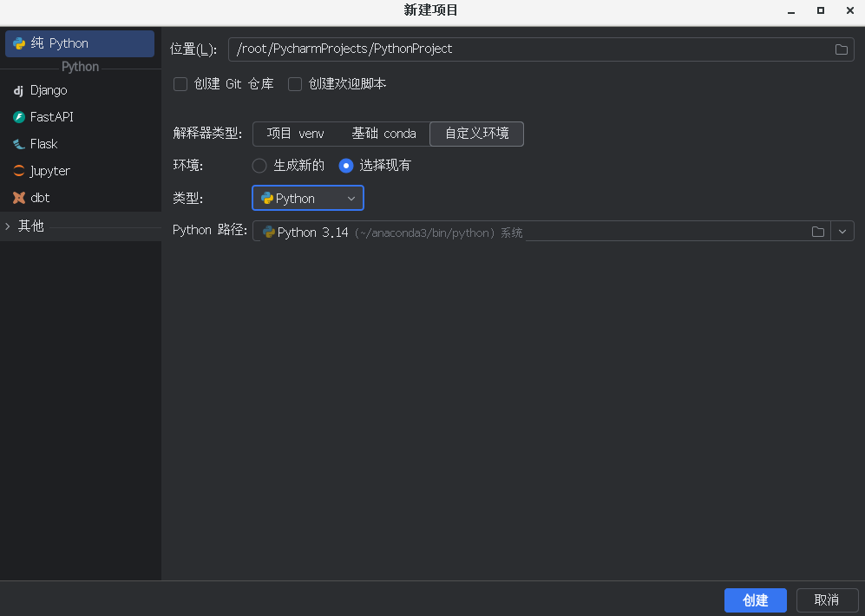Switch to the 项目 venv tab
The height and width of the screenshot is (616, 865).
point(296,134)
